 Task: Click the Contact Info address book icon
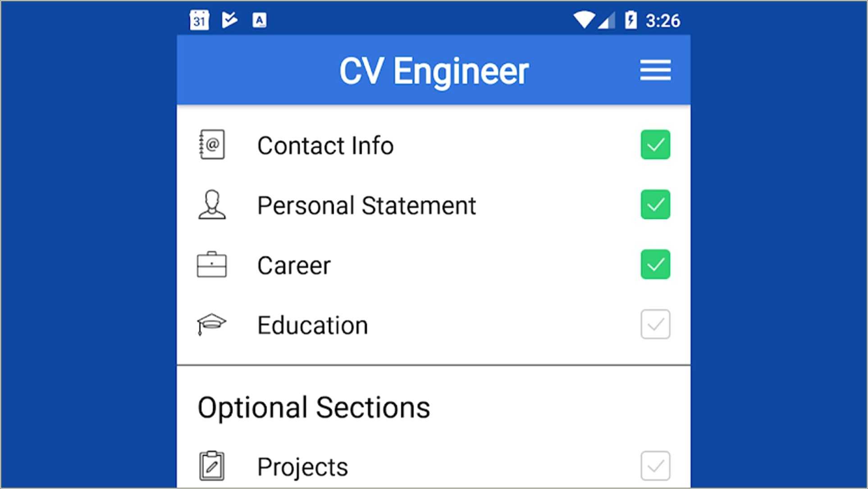tap(211, 145)
